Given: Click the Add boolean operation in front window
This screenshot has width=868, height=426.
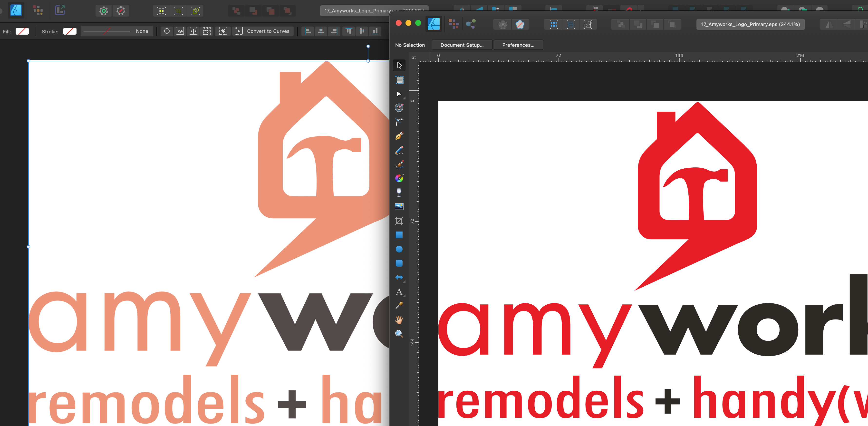Looking at the screenshot, I should tap(621, 24).
